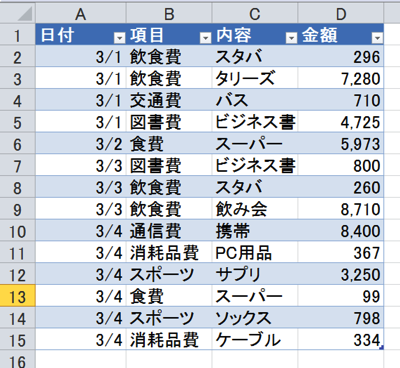Select the cell with amount 260
Screen dimensions: 400x368
341,187
